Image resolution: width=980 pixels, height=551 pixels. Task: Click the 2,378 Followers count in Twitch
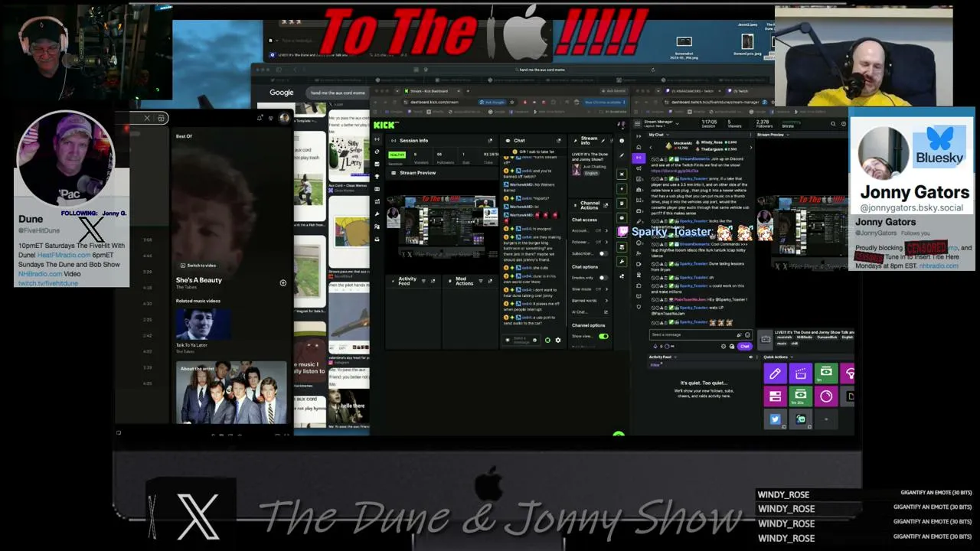763,123
